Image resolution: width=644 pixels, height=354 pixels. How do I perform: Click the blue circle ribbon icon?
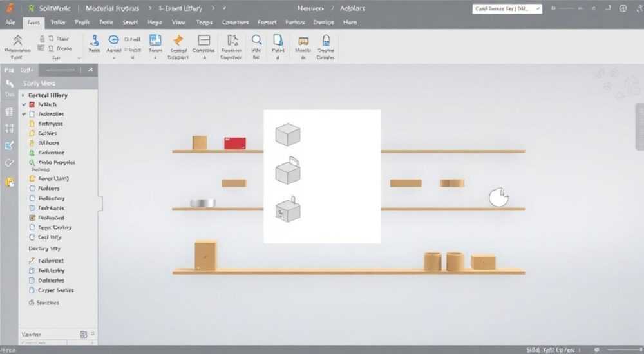(x=113, y=39)
